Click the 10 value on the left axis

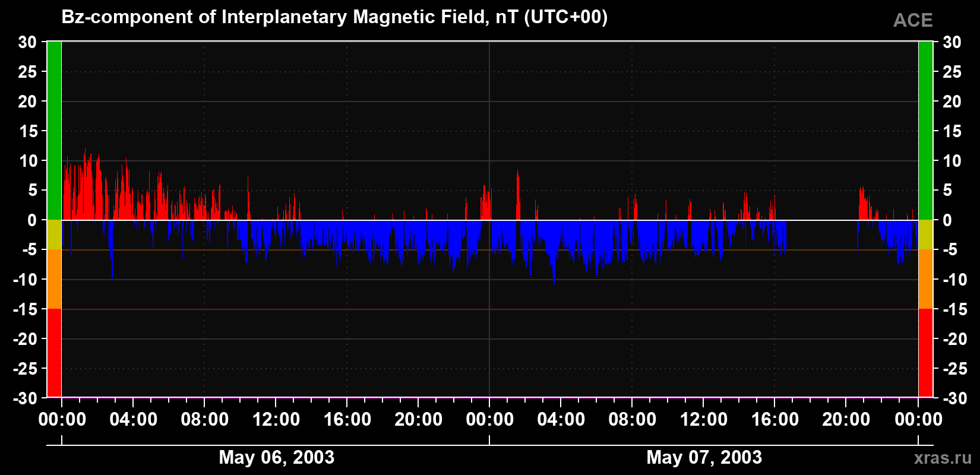pos(27,161)
